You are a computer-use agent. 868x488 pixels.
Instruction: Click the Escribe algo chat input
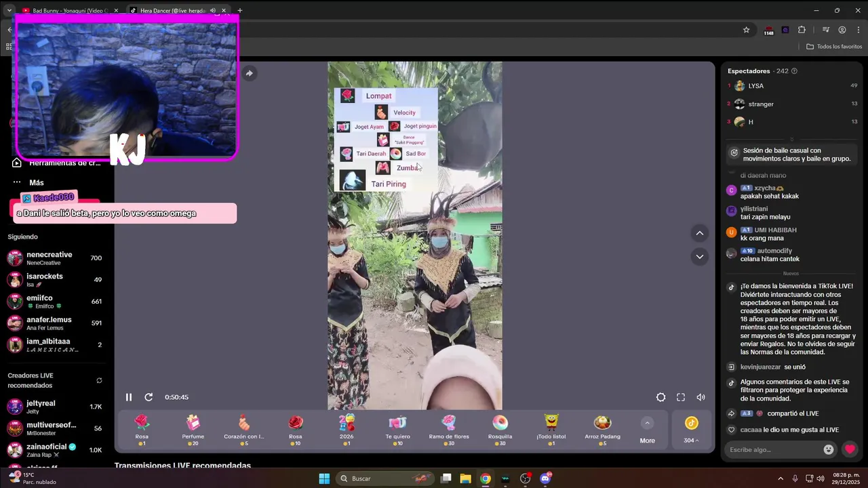click(773, 449)
